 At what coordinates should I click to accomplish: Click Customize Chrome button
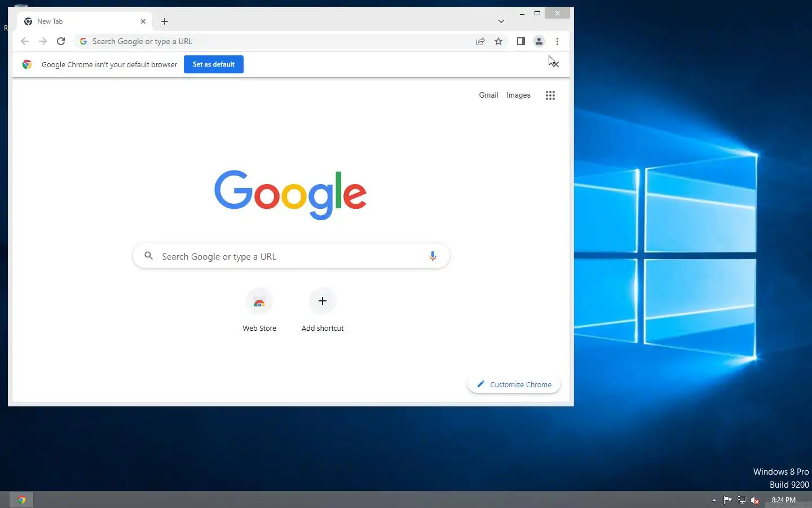(514, 384)
